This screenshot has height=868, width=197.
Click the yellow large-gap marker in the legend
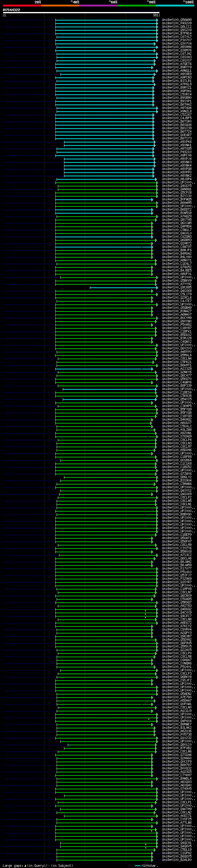click(x=25, y=866)
